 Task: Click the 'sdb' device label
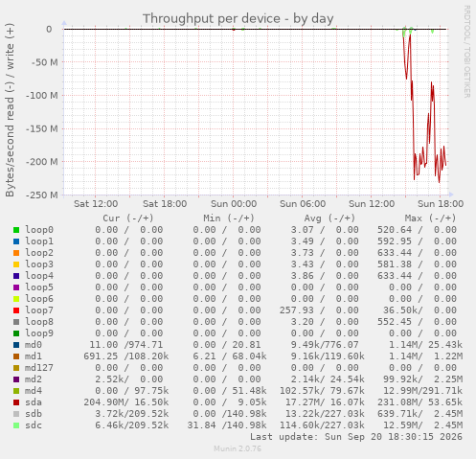[34, 414]
